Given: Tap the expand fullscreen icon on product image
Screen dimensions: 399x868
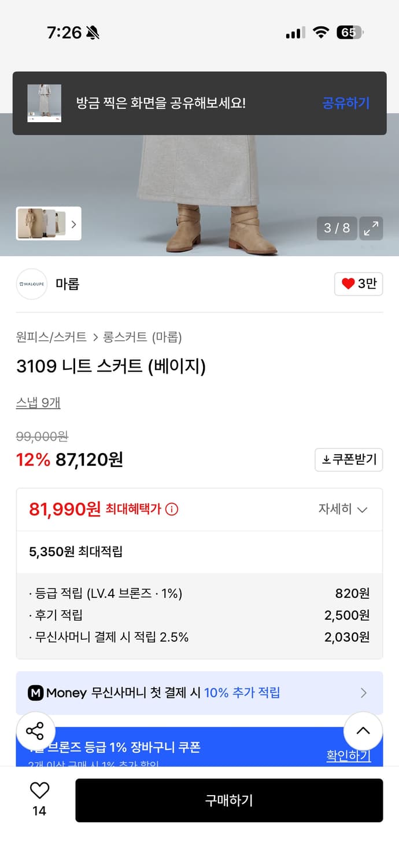Looking at the screenshot, I should point(371,228).
